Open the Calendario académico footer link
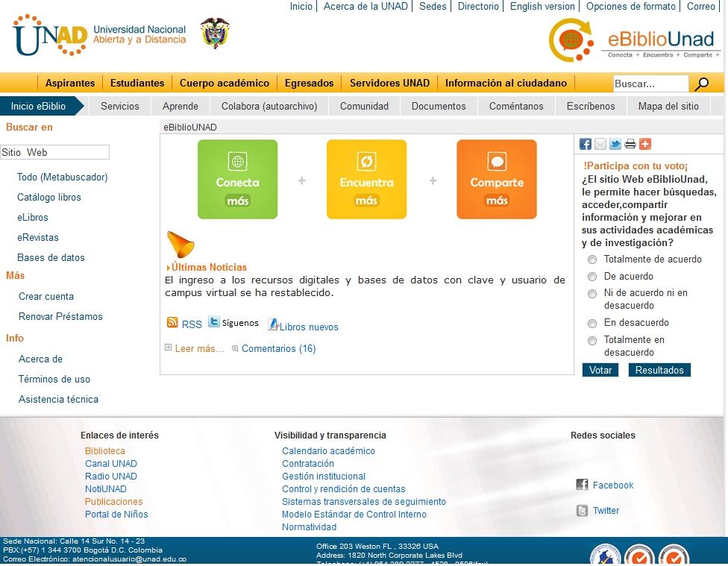The height and width of the screenshot is (566, 728). point(328,451)
